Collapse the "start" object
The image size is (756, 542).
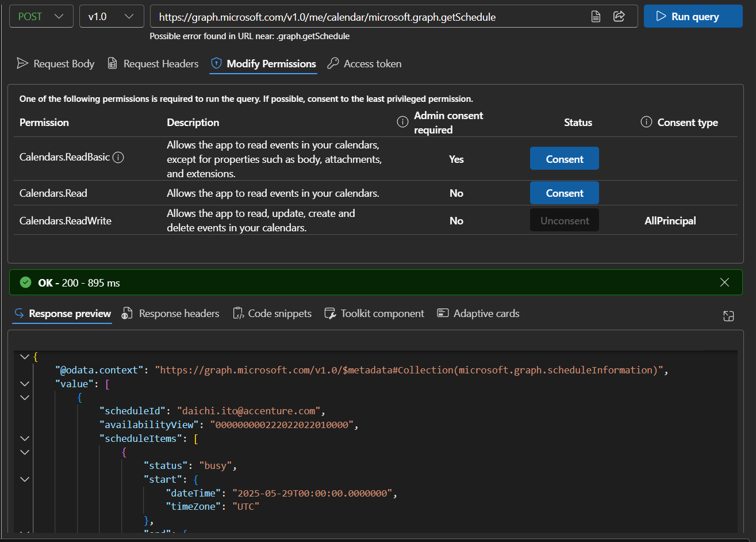(x=24, y=479)
